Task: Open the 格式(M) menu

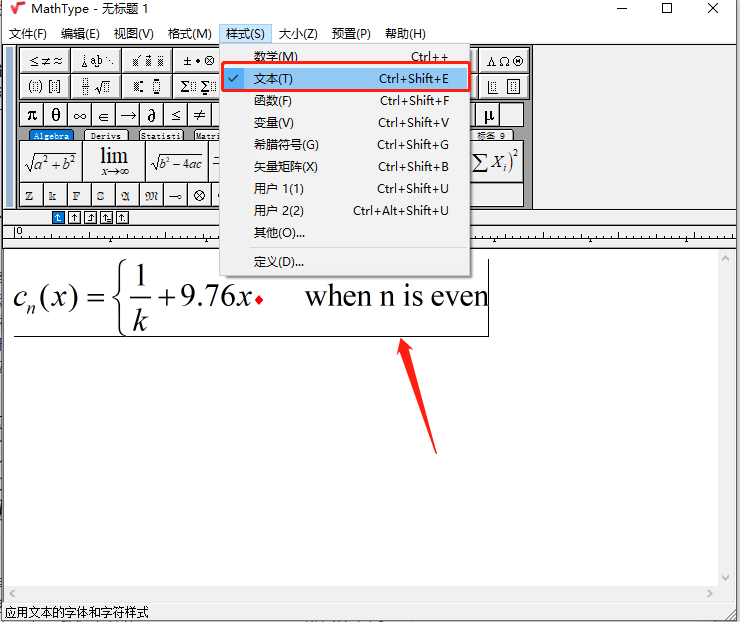Action: [190, 34]
